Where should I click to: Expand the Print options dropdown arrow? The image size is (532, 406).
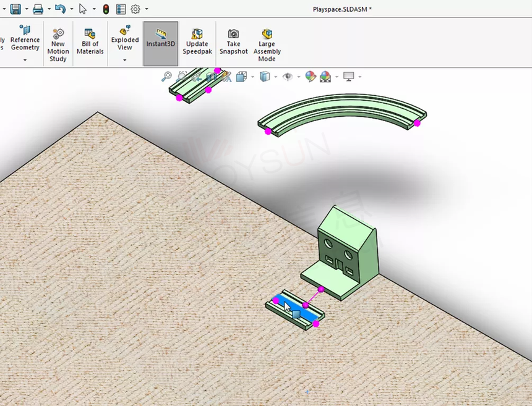click(x=49, y=9)
